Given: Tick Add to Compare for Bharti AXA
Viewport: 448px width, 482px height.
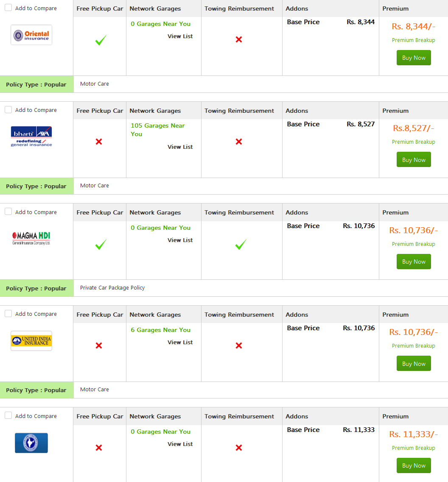Looking at the screenshot, I should [x=8, y=110].
